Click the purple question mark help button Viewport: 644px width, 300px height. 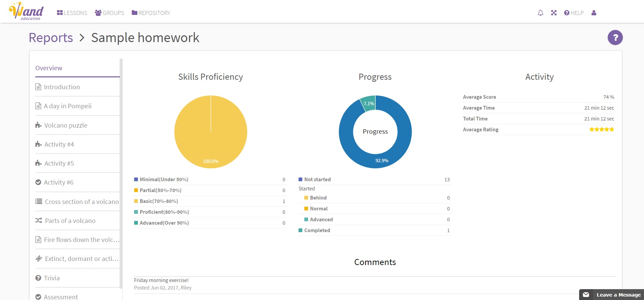pos(615,38)
